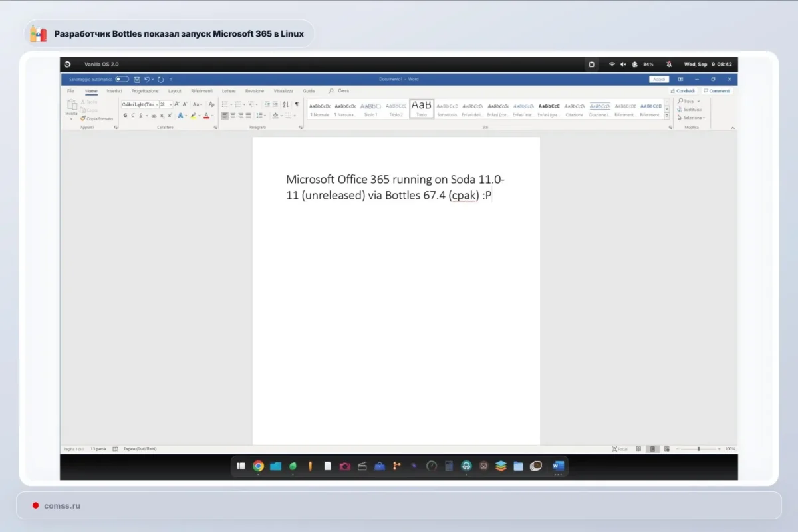798x532 pixels.
Task: Open the Layout ribbon tab
Action: 175,91
